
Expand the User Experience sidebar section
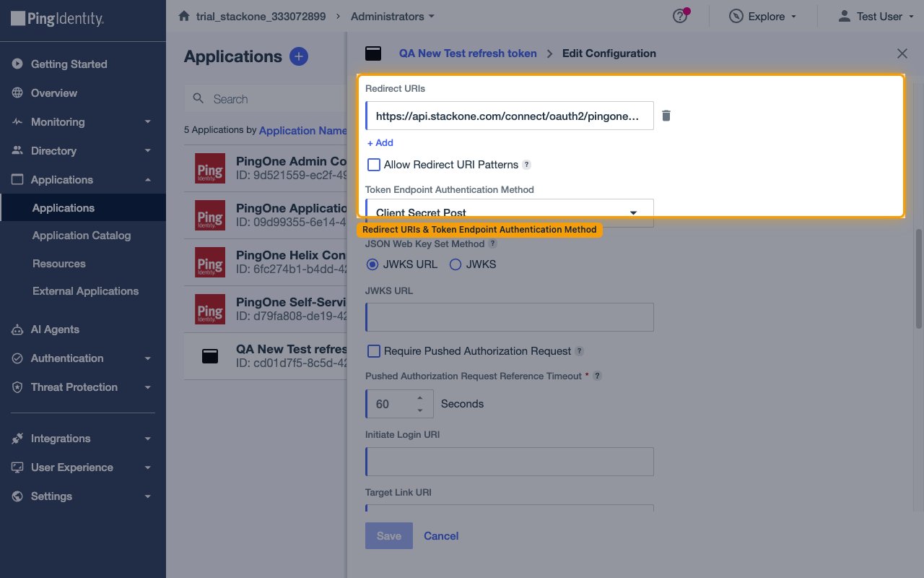[x=147, y=467]
